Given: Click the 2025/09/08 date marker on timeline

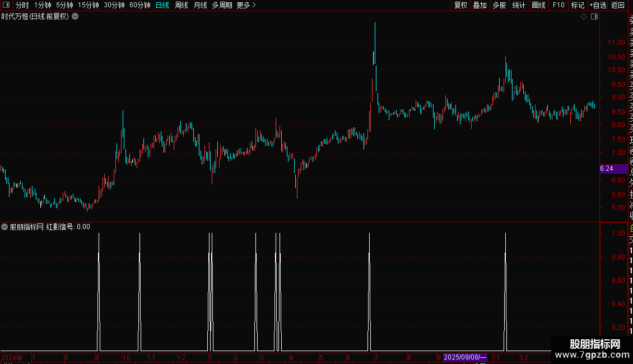Looking at the screenshot, I should point(465,357).
